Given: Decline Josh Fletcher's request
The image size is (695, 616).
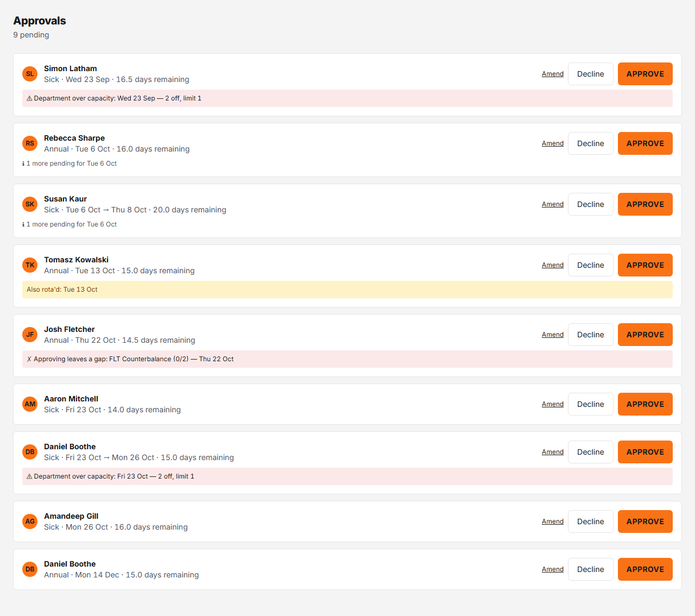Looking at the screenshot, I should coord(591,335).
